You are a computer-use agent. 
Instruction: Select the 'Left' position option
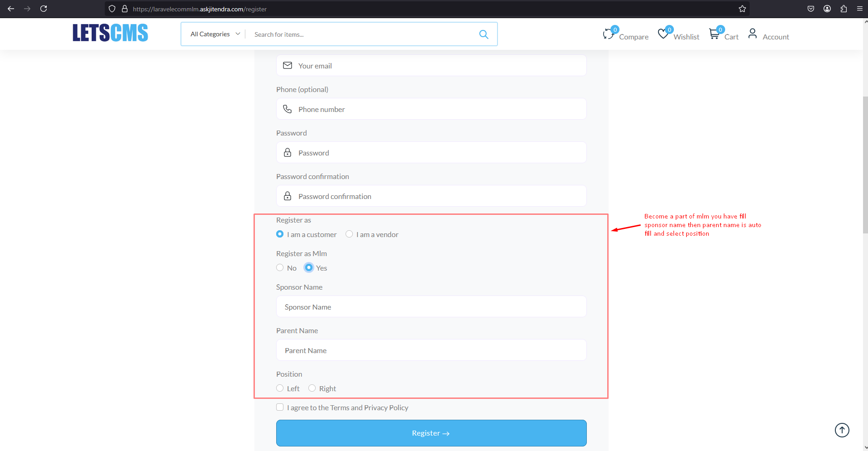[x=280, y=388]
